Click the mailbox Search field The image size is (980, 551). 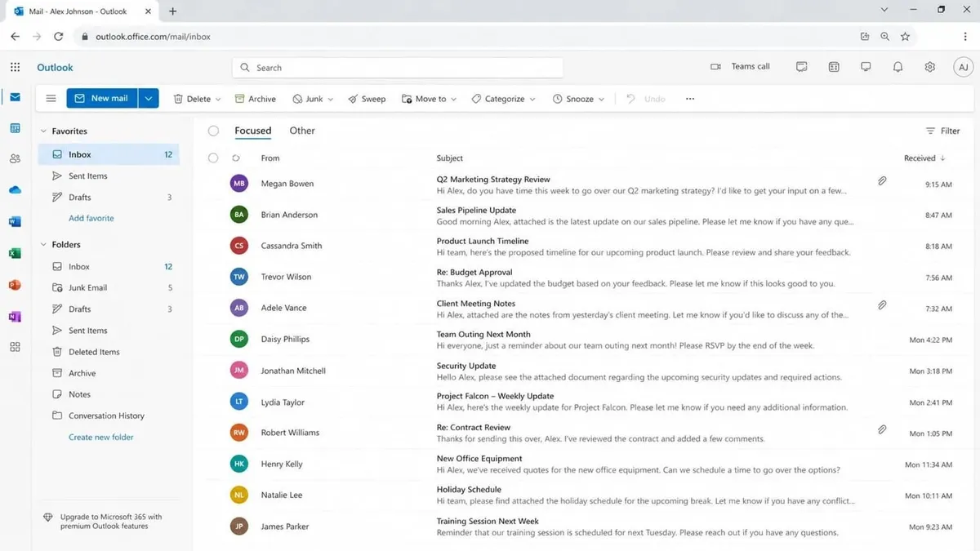coord(398,68)
